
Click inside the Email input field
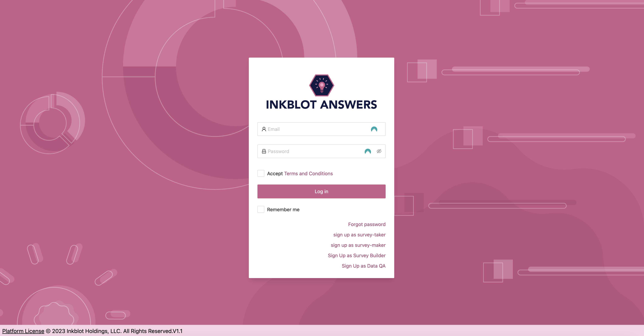click(x=321, y=129)
